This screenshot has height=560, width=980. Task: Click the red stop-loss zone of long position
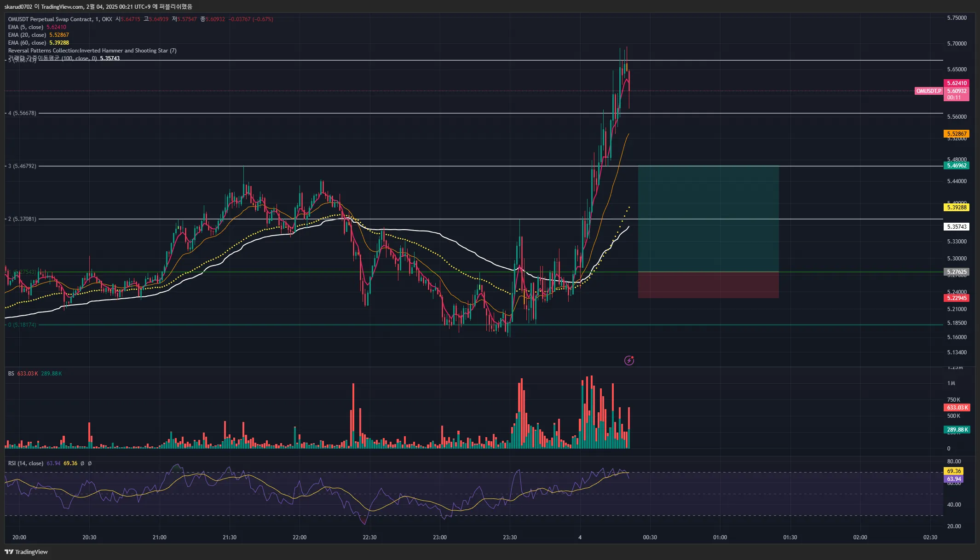708,285
